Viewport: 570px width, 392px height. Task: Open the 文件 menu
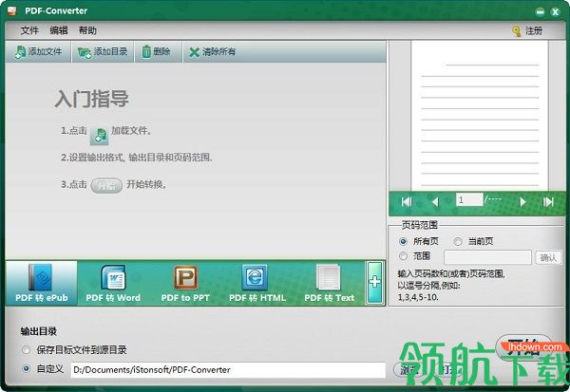[29, 30]
